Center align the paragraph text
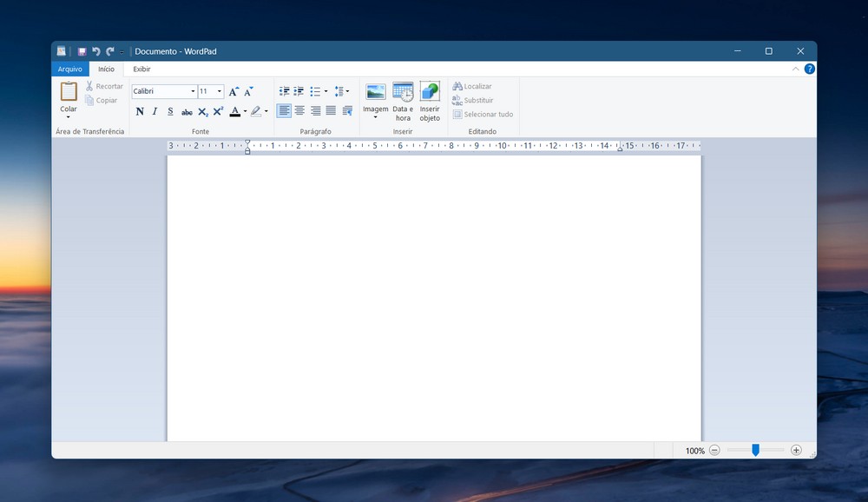 click(x=299, y=111)
